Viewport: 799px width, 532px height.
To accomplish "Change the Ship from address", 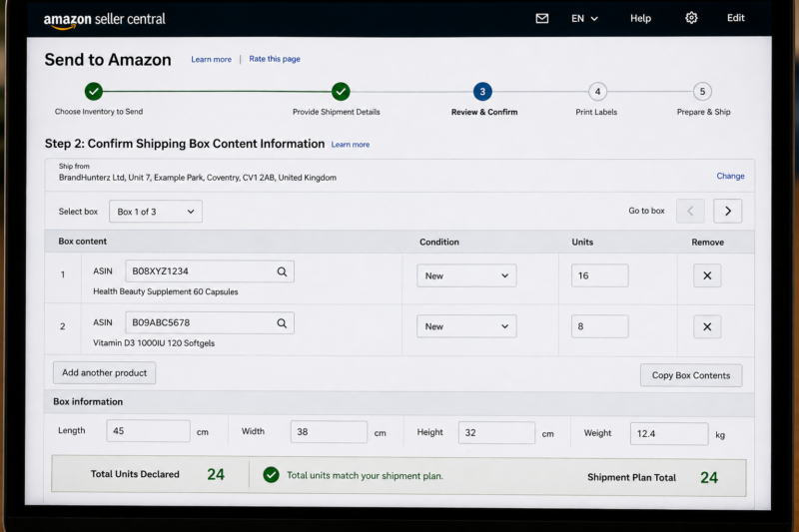I will [x=730, y=176].
